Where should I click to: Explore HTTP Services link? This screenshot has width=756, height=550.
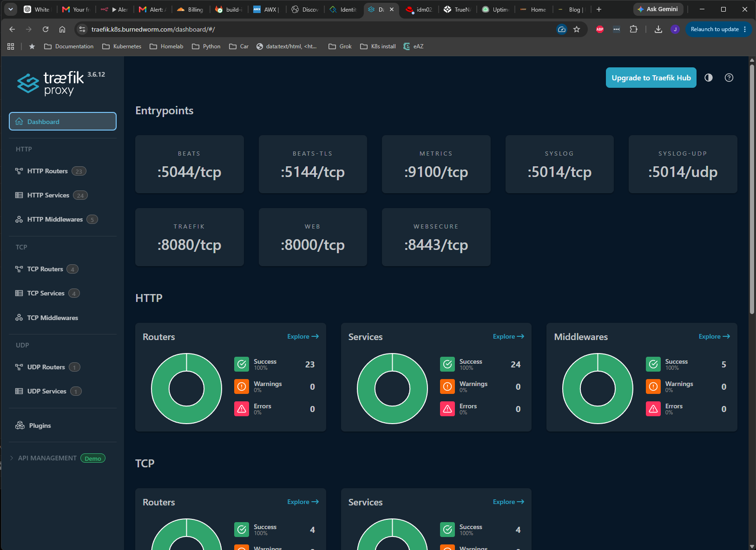508,336
